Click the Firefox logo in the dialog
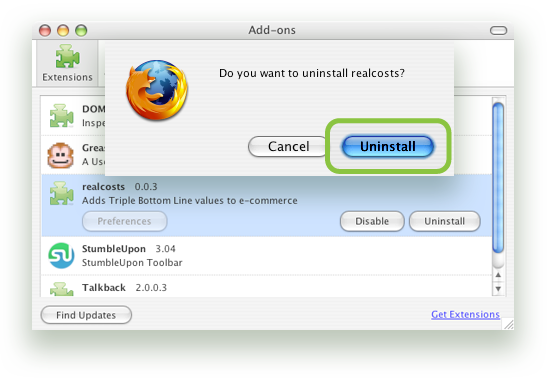 tap(157, 90)
